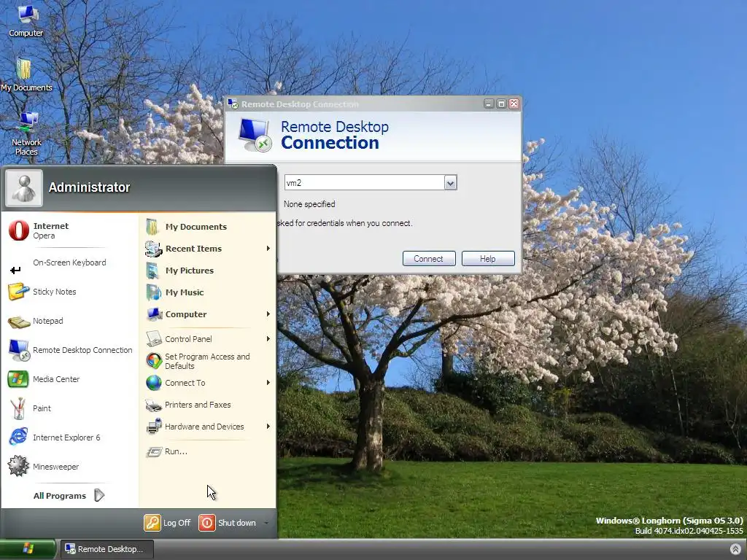Viewport: 747px width, 560px height.
Task: Launch the Remote Desktop Connection start menu icon
Action: coord(18,350)
